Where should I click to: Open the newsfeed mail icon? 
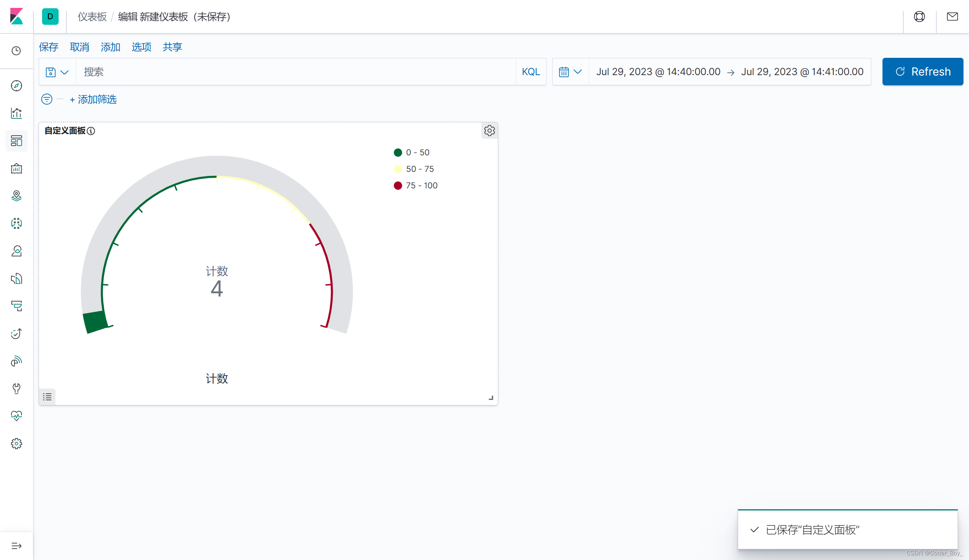[952, 17]
